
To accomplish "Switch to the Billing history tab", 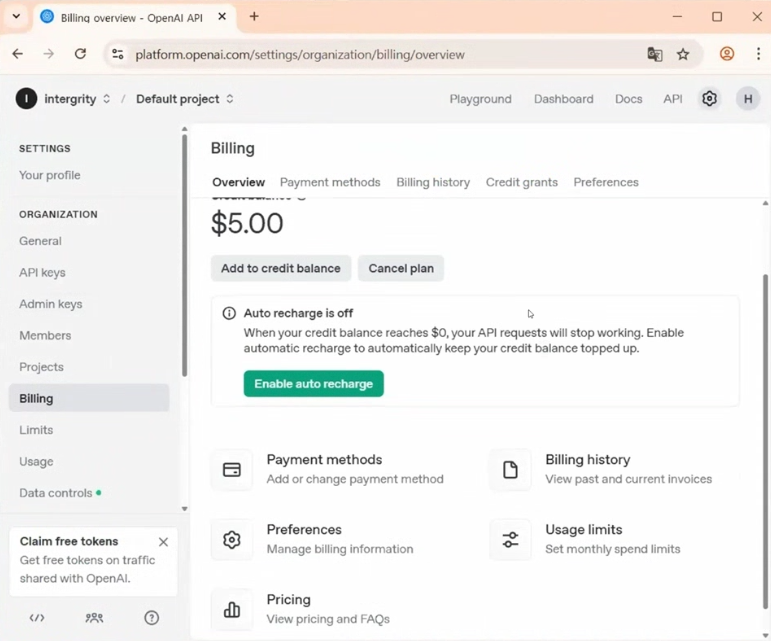I will point(433,182).
